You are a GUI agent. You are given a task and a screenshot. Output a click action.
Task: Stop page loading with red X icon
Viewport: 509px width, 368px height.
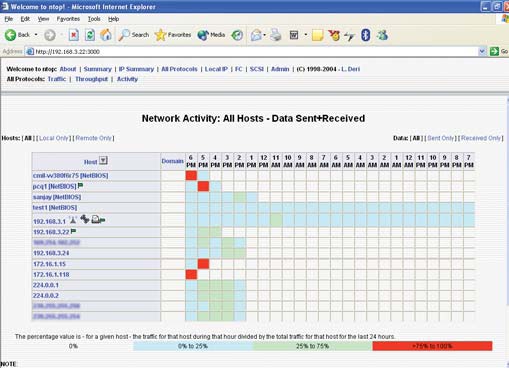pos(74,35)
